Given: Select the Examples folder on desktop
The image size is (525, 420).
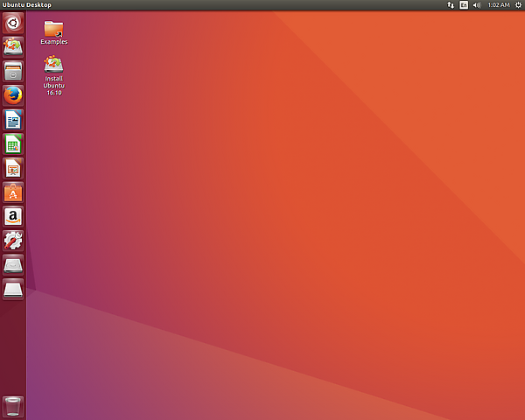Looking at the screenshot, I should point(53,31).
